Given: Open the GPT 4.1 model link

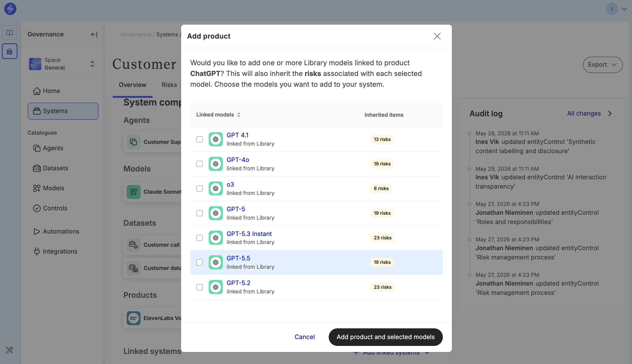Looking at the screenshot, I should 237,135.
